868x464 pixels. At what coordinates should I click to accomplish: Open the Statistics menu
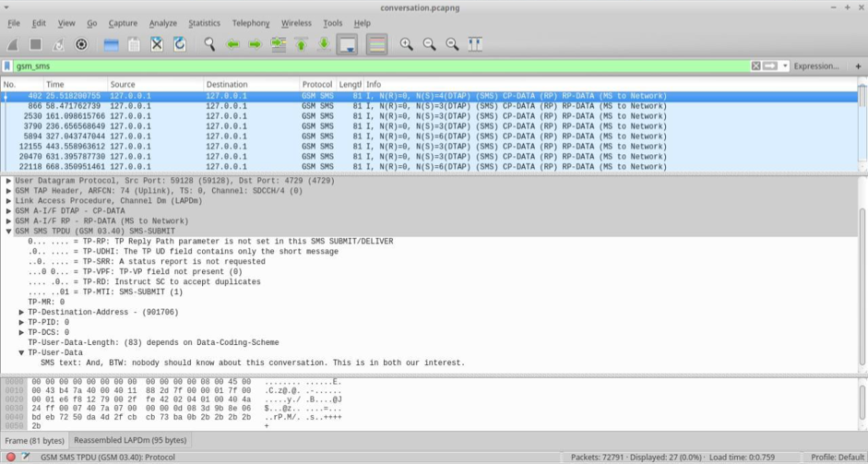coord(204,23)
